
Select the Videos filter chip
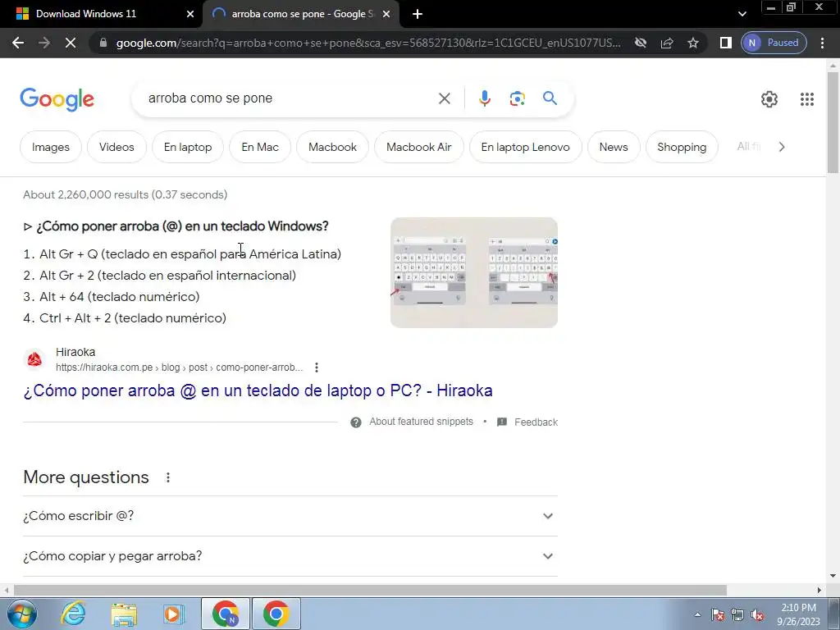[116, 147]
